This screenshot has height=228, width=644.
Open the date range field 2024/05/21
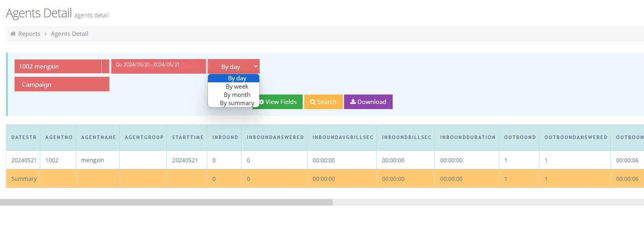tap(159, 66)
